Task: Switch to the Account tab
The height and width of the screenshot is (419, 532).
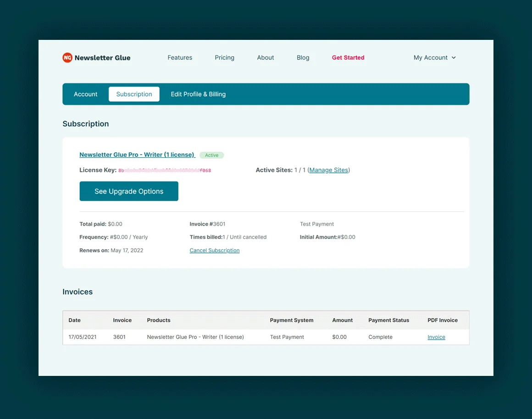Action: pos(86,94)
